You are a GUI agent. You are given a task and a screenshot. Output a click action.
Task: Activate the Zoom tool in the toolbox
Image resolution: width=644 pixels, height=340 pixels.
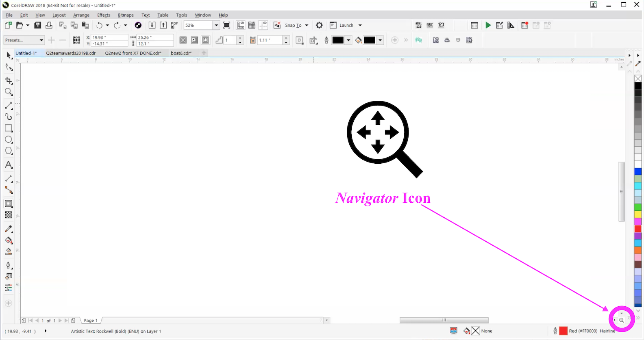[9, 92]
